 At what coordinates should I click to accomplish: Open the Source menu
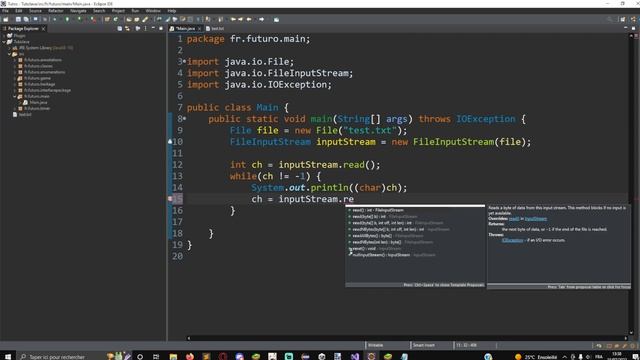pyautogui.click(x=35, y=11)
